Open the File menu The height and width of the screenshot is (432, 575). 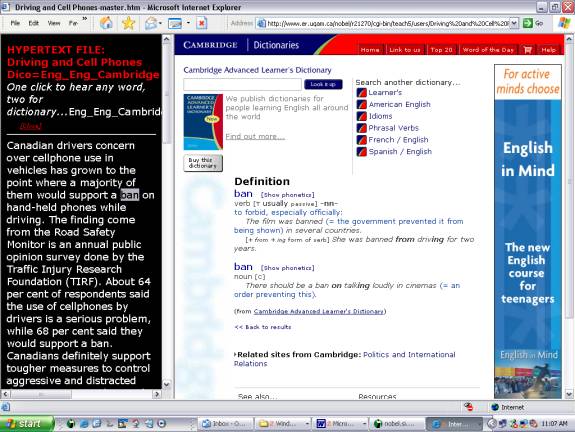tap(15, 23)
